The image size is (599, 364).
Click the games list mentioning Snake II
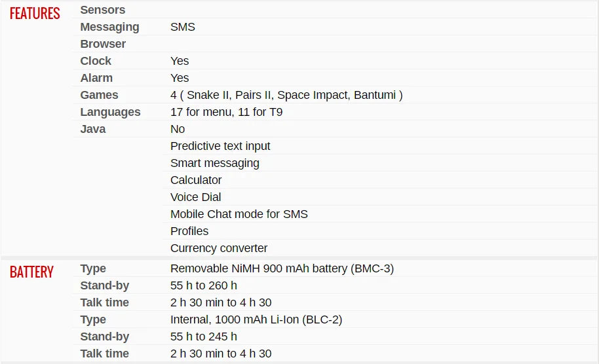pyautogui.click(x=286, y=95)
